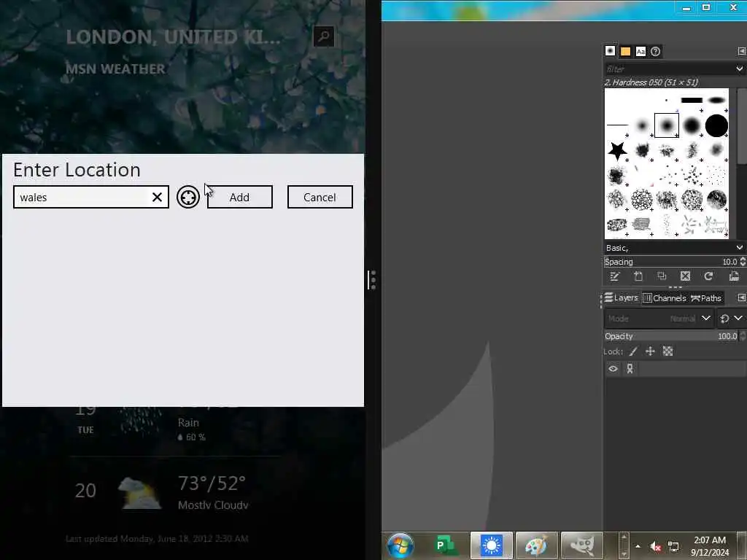Viewport: 747px width, 560px height.
Task: Switch to the Layers tab
Action: [x=622, y=298]
